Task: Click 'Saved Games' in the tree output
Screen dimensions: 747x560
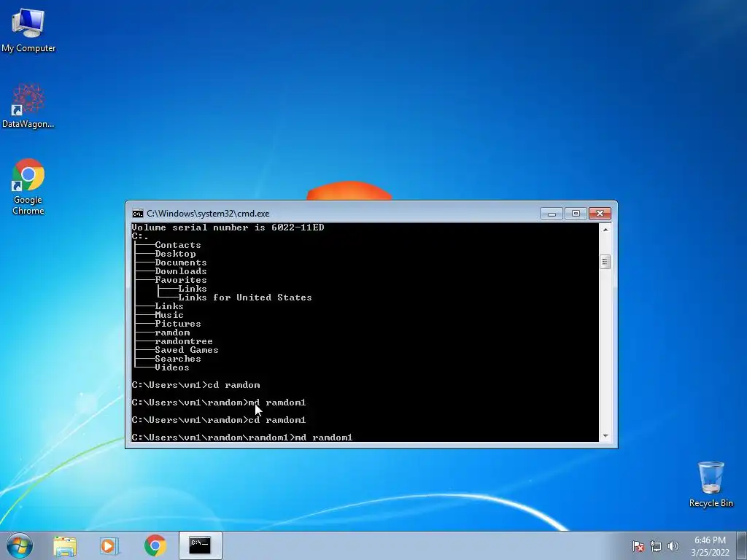Action: [x=186, y=350]
